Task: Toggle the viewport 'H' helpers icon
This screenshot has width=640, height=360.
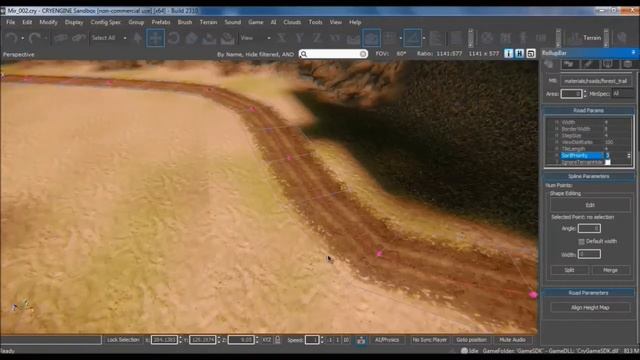Action: [519, 53]
